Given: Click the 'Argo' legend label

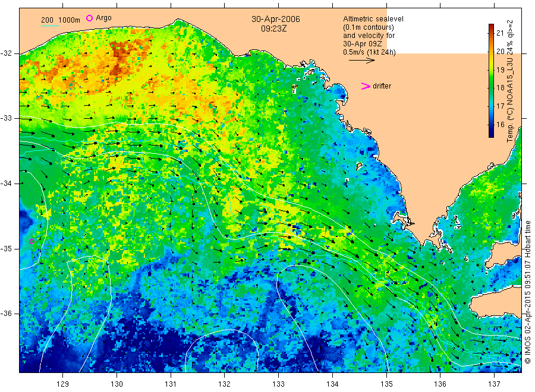Looking at the screenshot, I should [103, 18].
